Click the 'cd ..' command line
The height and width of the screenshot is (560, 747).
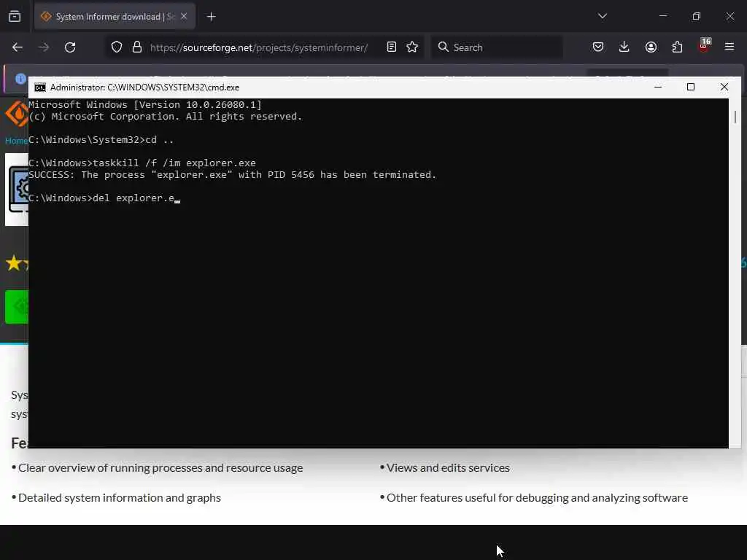click(x=101, y=140)
